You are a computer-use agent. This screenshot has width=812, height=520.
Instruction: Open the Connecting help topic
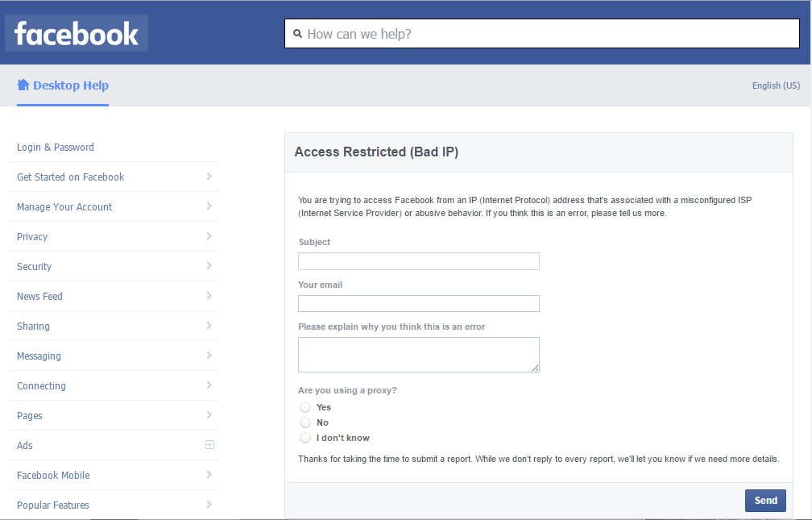point(41,385)
